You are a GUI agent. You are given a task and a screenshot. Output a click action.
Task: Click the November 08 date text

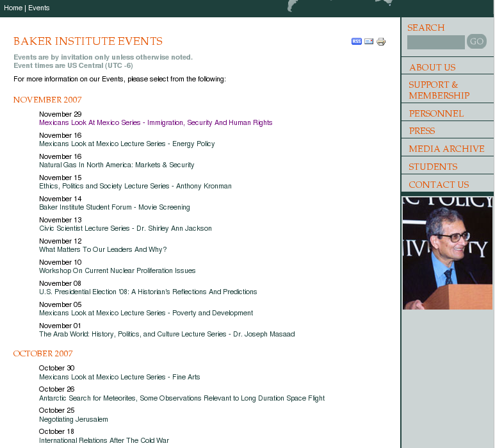(x=60, y=283)
